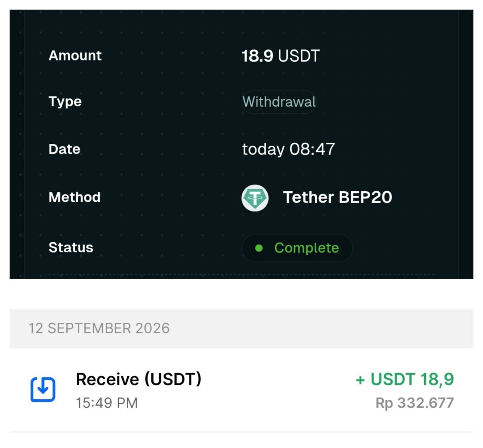Click the + USDT 18,9 green amount

[405, 379]
